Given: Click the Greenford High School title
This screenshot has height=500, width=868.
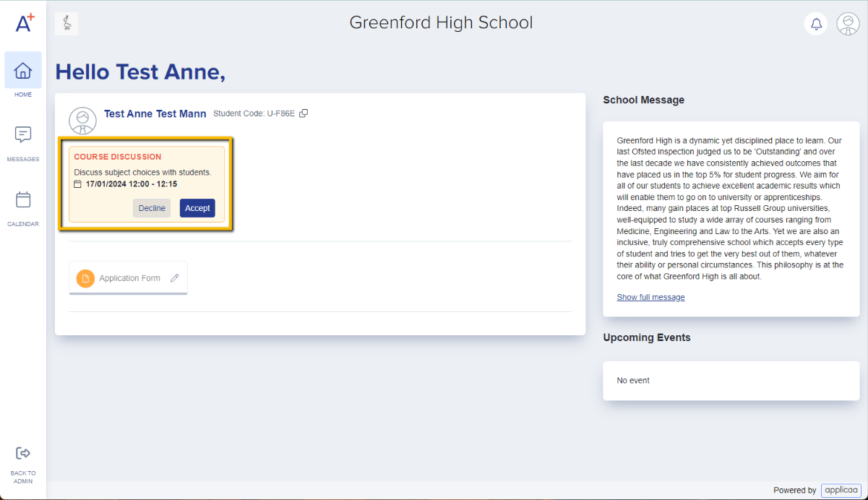Looking at the screenshot, I should coord(441,22).
